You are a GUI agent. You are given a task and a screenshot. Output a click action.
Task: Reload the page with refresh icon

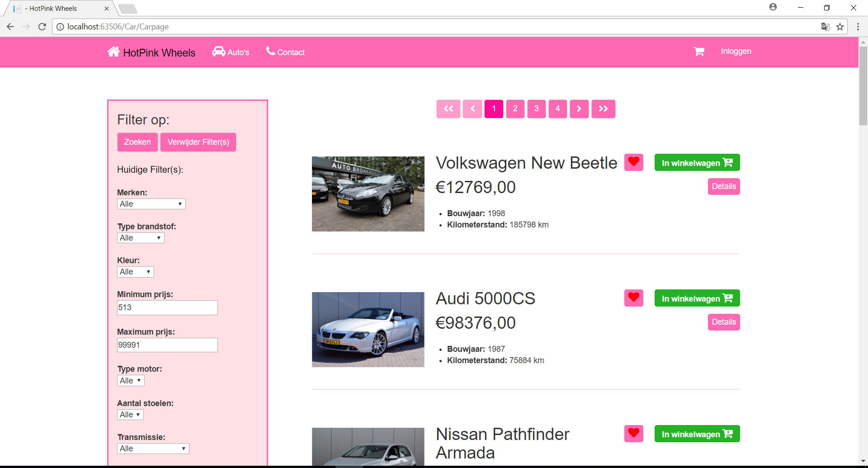point(42,27)
